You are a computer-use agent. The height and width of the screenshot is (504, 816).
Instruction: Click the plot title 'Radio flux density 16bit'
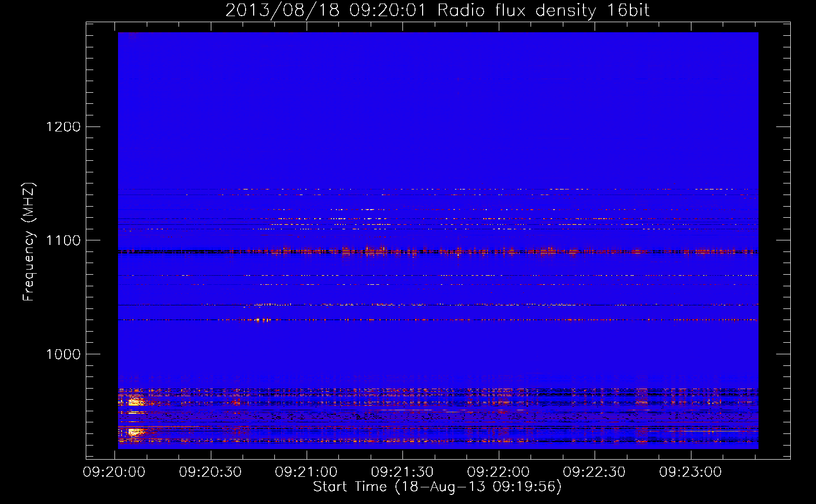pyautogui.click(x=544, y=11)
